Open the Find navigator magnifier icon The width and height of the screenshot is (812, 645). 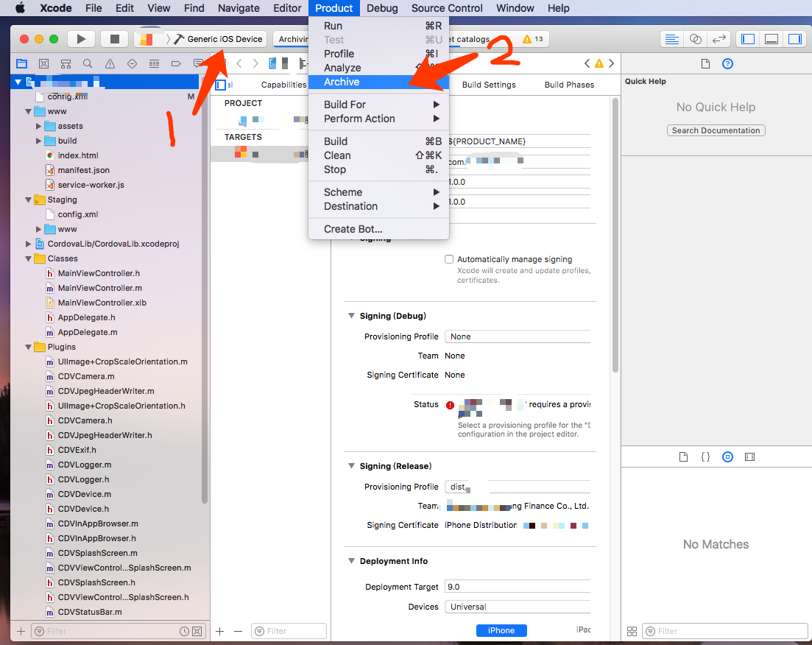pos(88,64)
